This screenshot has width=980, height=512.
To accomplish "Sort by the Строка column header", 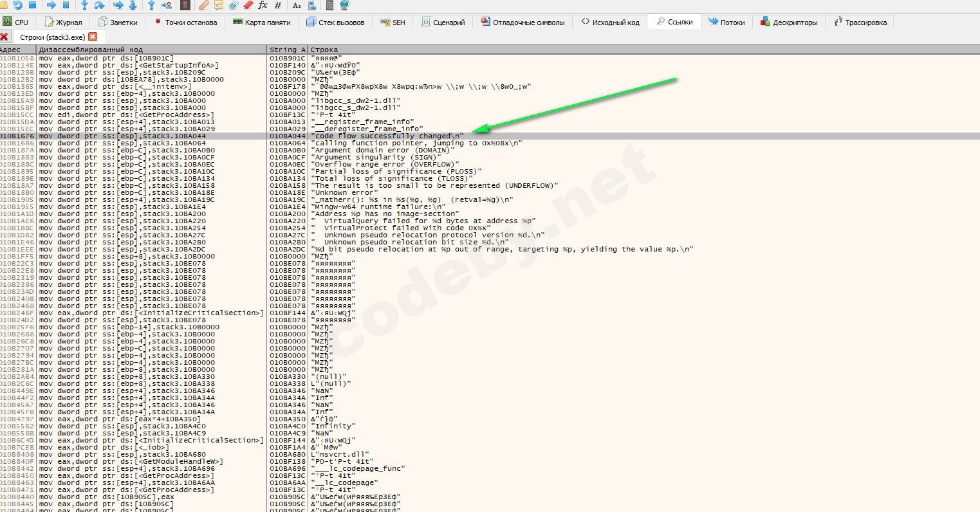I will coord(643,50).
